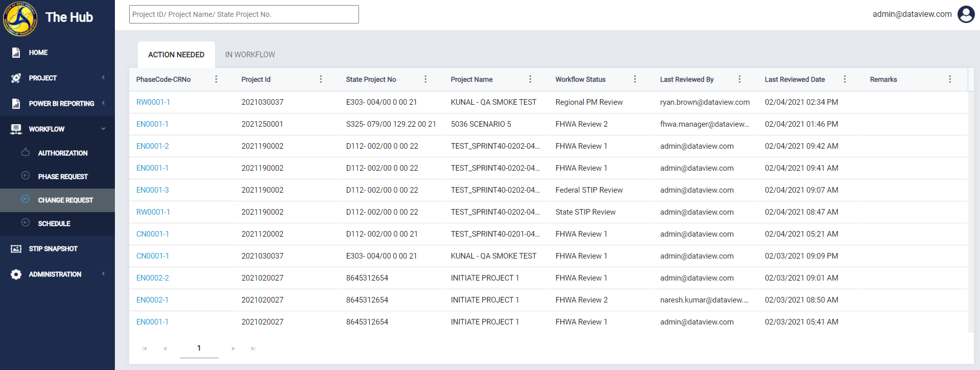Click ryan.brown@dataview.com reviewer cell

705,102
